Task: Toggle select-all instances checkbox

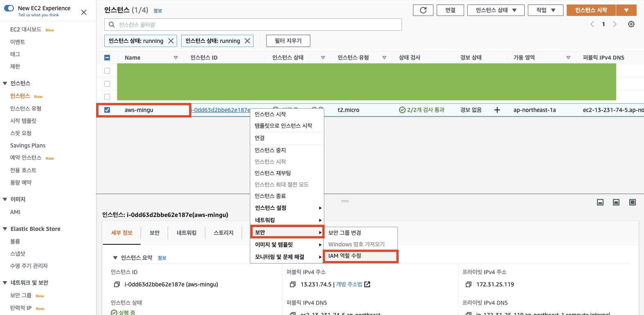Action: coord(107,58)
